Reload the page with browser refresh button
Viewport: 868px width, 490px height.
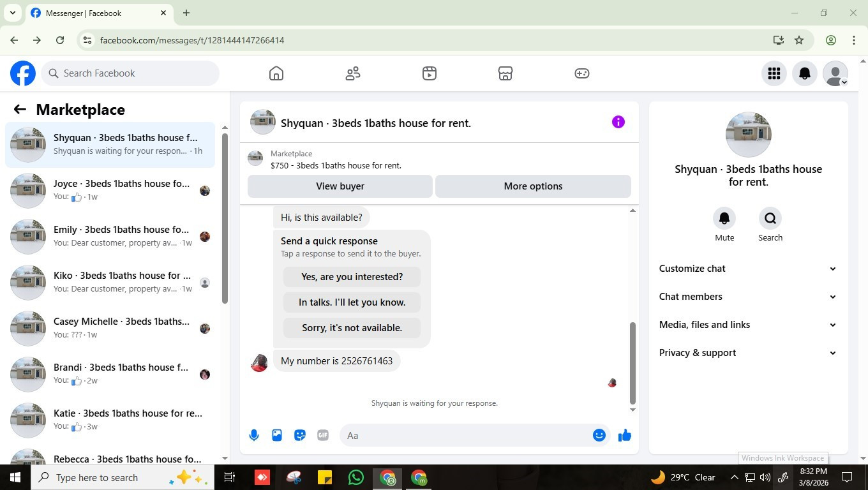[60, 40]
